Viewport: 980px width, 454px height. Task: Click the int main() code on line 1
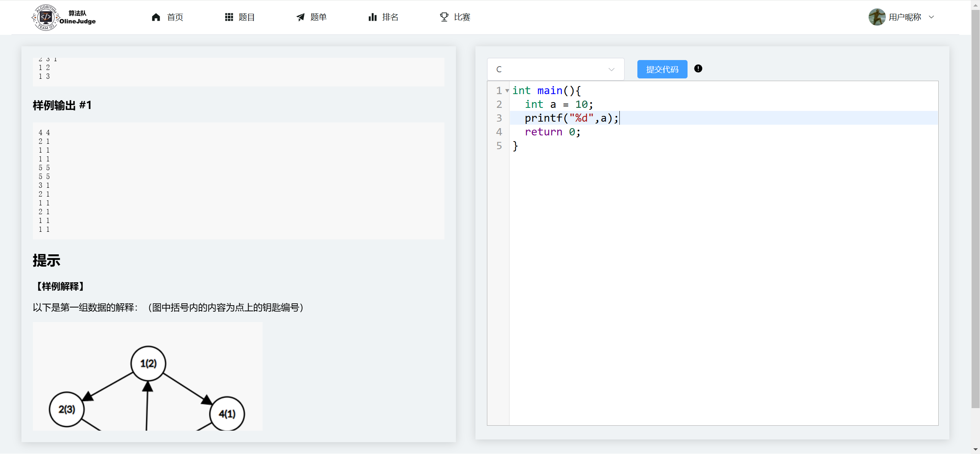(x=547, y=91)
